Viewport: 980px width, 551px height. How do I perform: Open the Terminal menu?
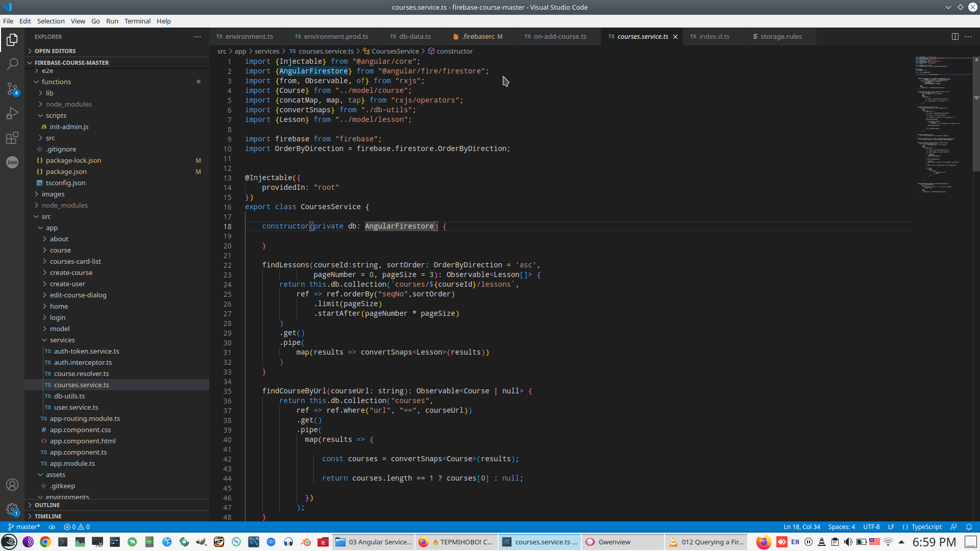[137, 21]
